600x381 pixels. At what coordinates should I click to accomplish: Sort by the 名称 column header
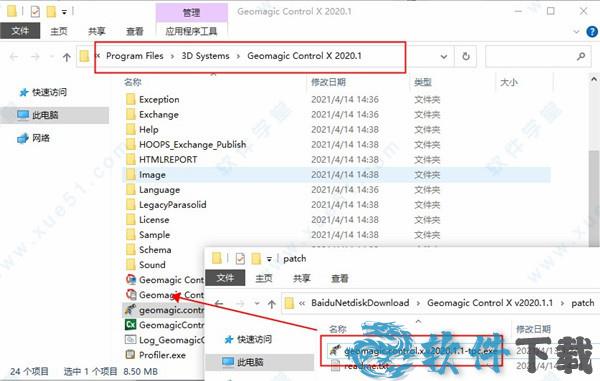click(133, 82)
